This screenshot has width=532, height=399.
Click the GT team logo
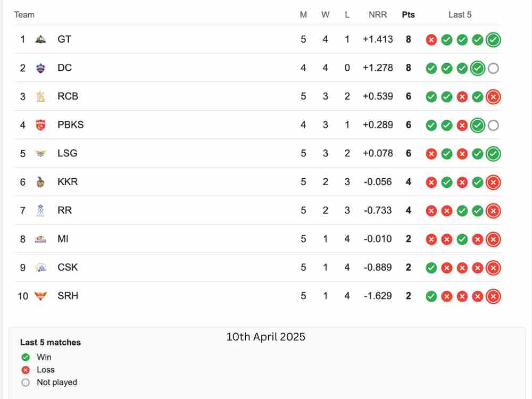tap(40, 39)
